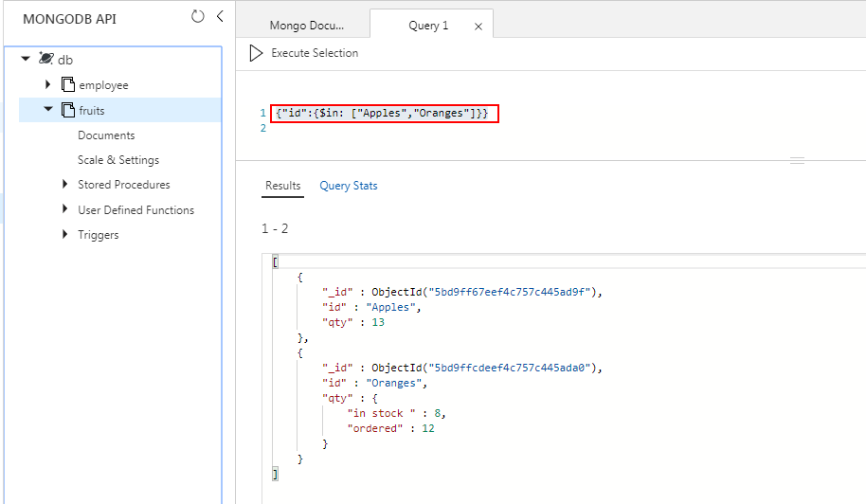Expand the employee collection node

point(48,84)
